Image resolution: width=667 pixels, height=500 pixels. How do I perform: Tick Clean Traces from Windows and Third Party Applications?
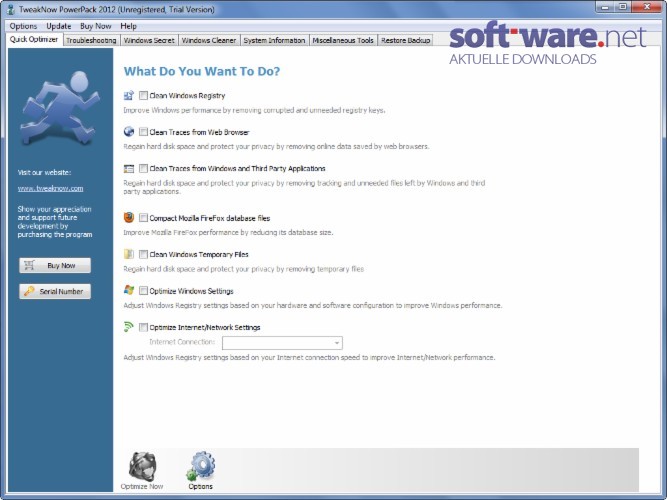(x=144, y=169)
